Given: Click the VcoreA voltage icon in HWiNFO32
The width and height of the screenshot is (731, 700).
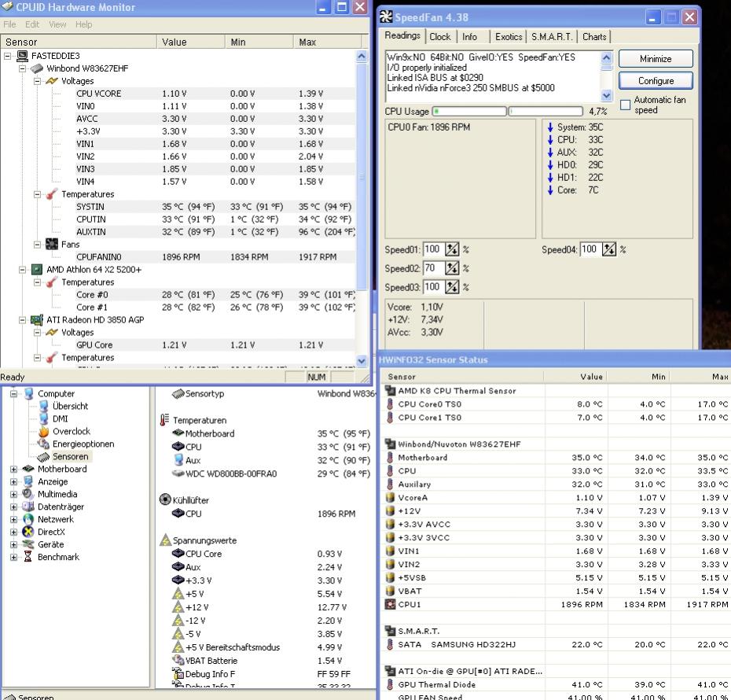Looking at the screenshot, I should pyautogui.click(x=390, y=498).
